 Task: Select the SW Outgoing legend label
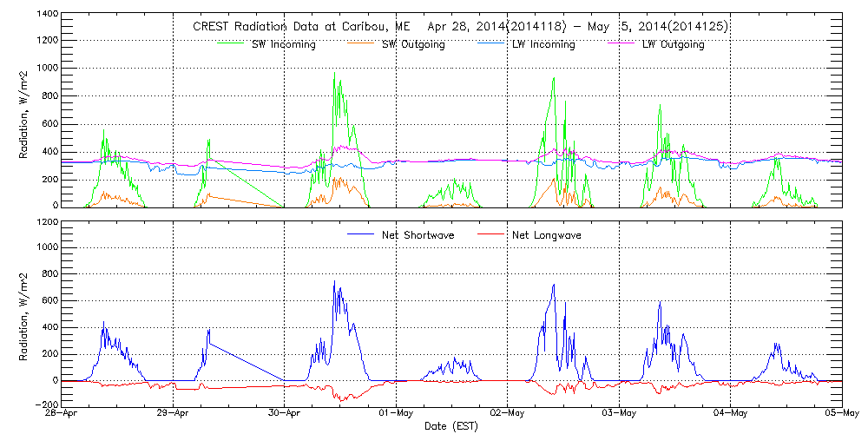[413, 44]
